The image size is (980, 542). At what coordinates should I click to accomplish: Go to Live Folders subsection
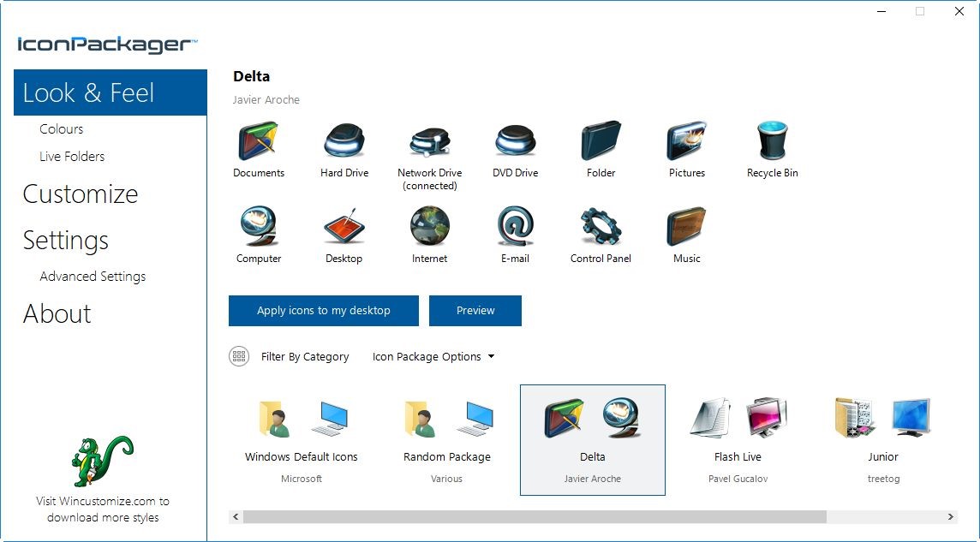click(x=72, y=157)
